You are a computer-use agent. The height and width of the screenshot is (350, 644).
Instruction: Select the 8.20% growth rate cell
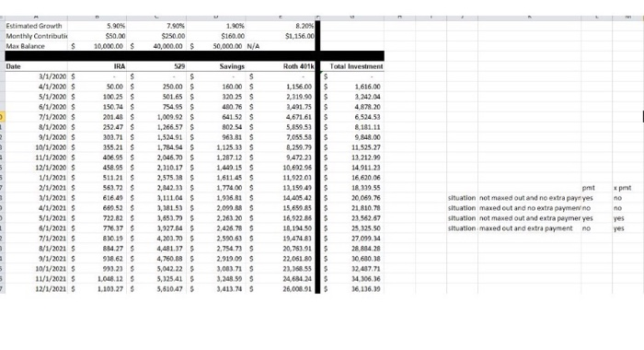281,26
